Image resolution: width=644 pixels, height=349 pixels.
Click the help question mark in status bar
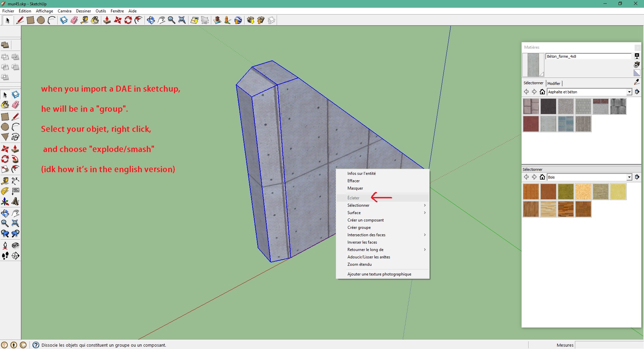coord(36,345)
